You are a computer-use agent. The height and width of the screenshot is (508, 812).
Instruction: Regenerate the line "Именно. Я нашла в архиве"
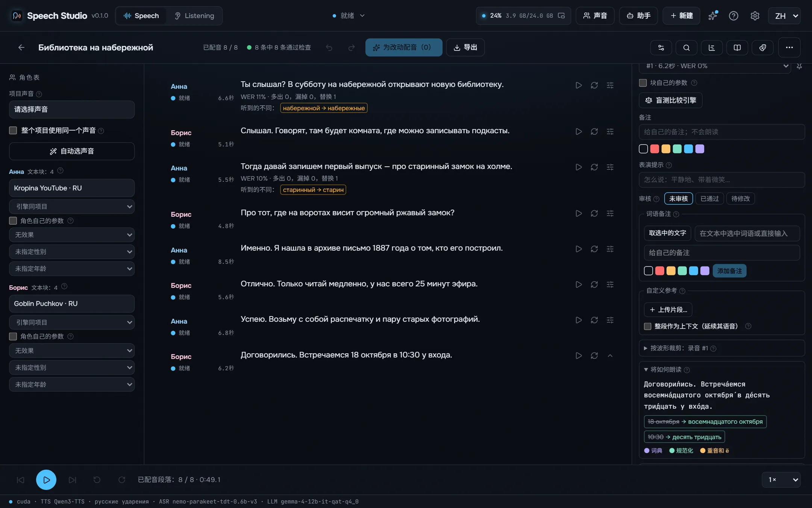pos(594,249)
